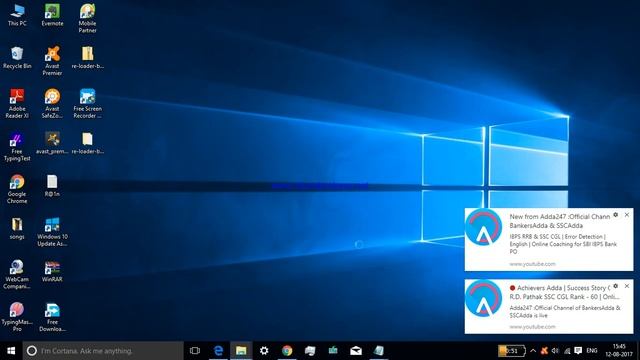Image resolution: width=640 pixels, height=360 pixels.
Task: Dismiss the 'New from Adda247' notification
Action: pos(627,215)
